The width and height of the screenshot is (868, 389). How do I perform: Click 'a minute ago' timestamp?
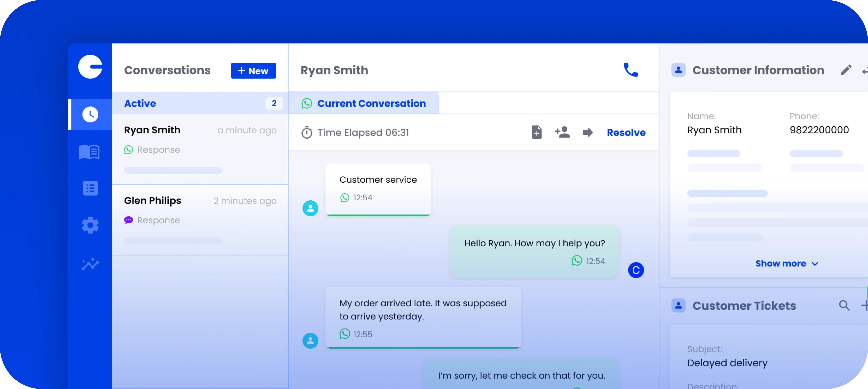coord(247,130)
